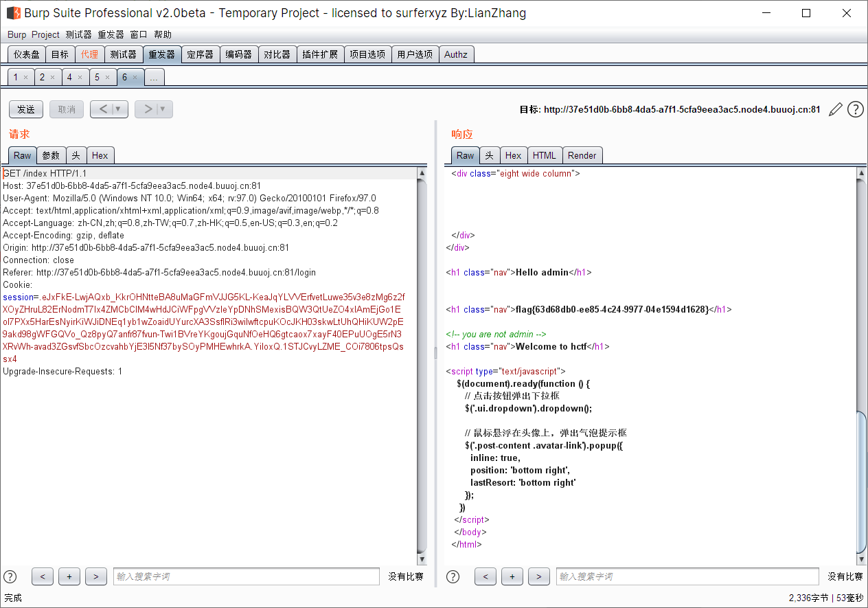Open the Project menu
This screenshot has height=608, width=868.
pos(46,34)
